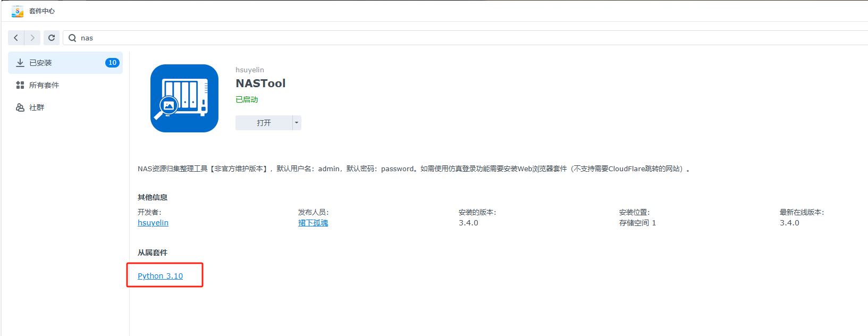Screen dimensions: 868x336
Task: Click installed version value under 安装的版本
Action: 468,223
